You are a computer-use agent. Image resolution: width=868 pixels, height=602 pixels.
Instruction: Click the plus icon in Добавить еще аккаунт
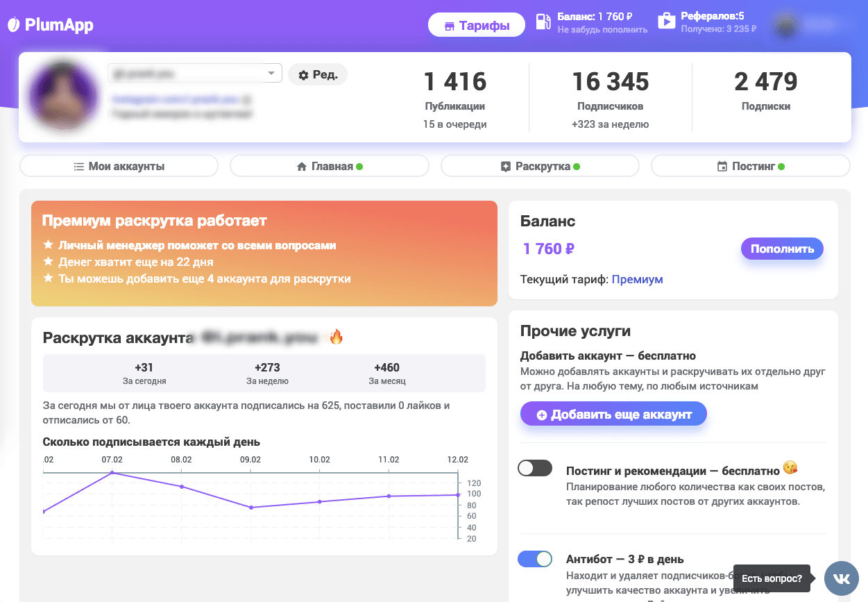[x=542, y=415]
